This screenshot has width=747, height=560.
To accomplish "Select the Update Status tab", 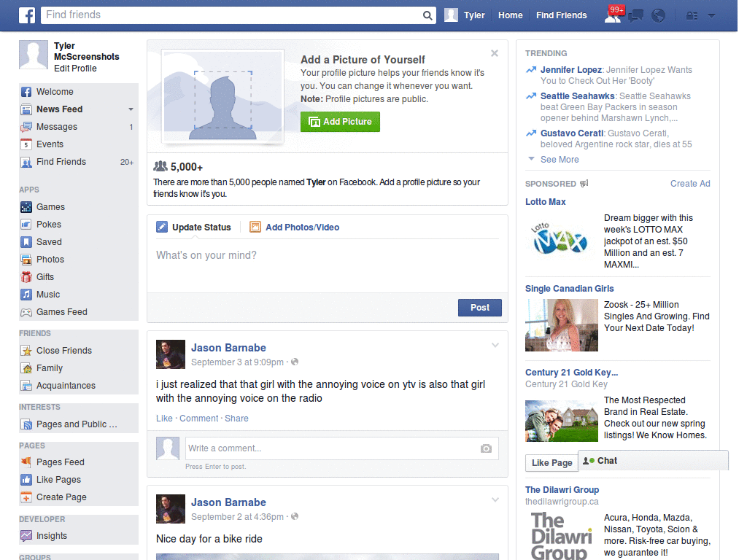I will pos(193,227).
